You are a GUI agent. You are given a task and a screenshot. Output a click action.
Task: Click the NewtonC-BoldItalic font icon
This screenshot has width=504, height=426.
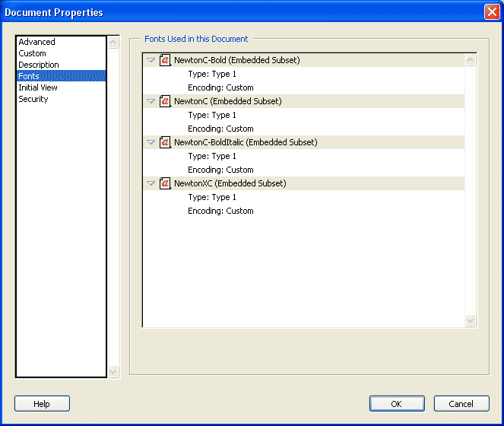pos(165,142)
